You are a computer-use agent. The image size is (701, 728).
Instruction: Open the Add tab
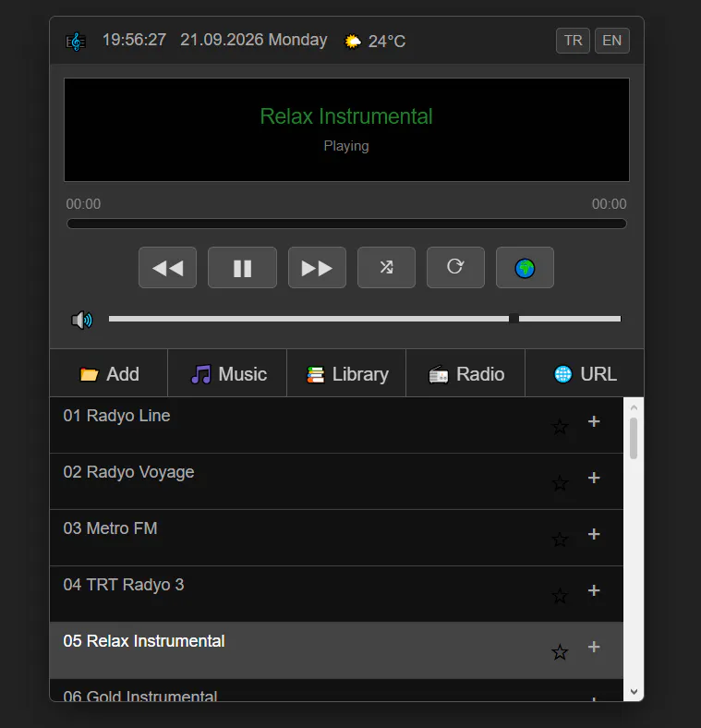(109, 374)
